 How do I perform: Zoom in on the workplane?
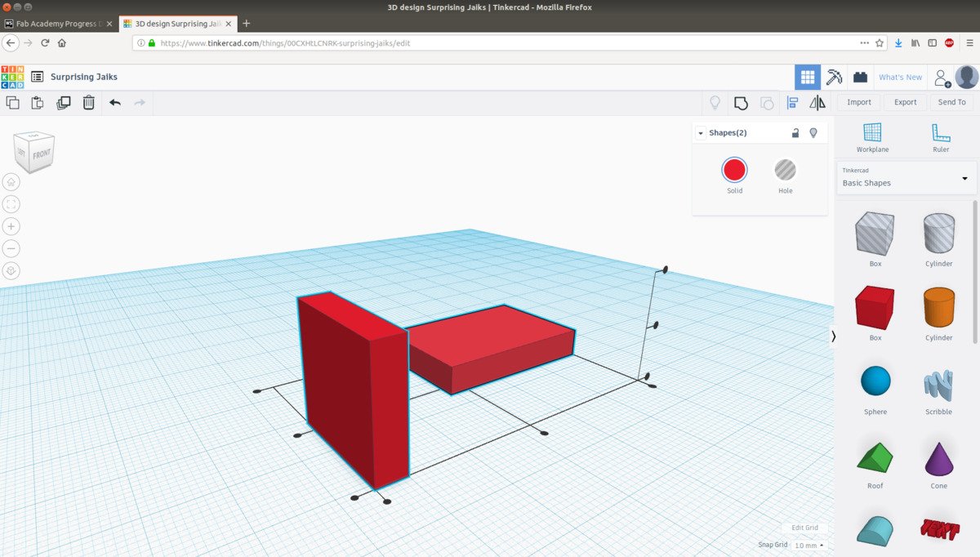[11, 226]
